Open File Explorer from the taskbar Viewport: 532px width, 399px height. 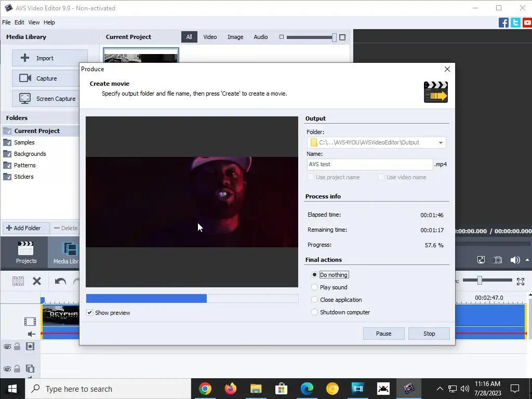256,389
